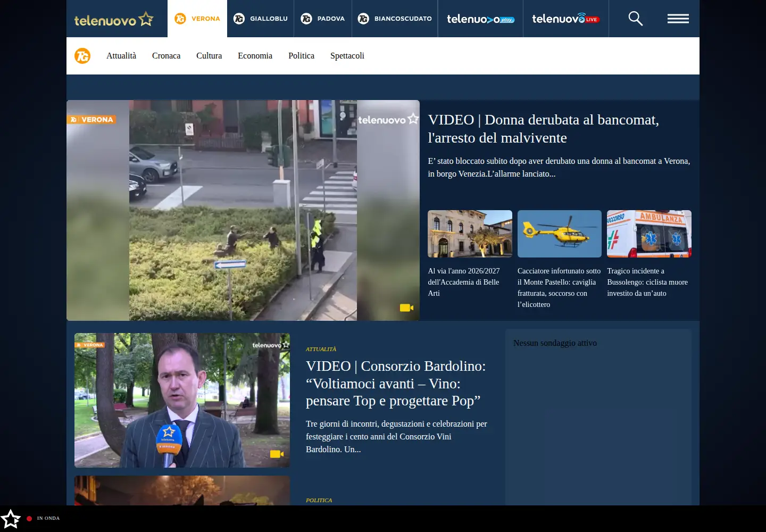Open the yellow helicopter thumbnail
The image size is (766, 532).
560,234
